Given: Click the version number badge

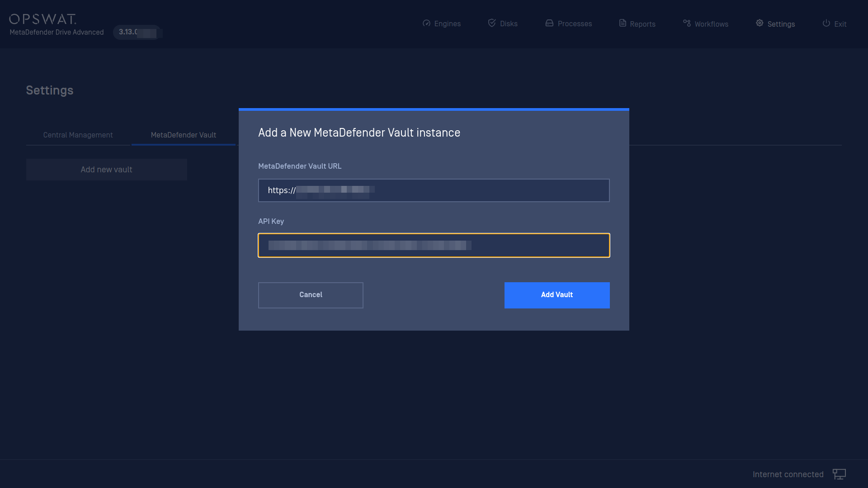Looking at the screenshot, I should pos(138,32).
